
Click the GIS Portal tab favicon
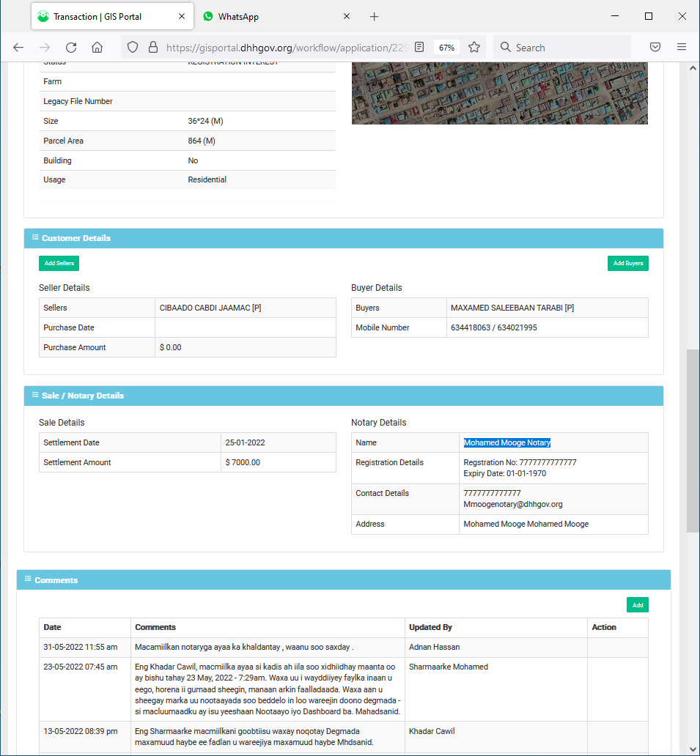point(43,16)
